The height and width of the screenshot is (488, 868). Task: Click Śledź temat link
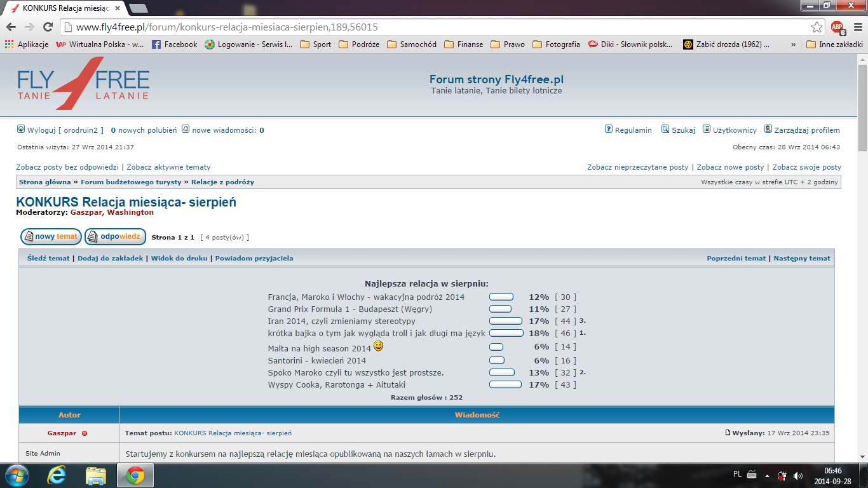point(48,259)
